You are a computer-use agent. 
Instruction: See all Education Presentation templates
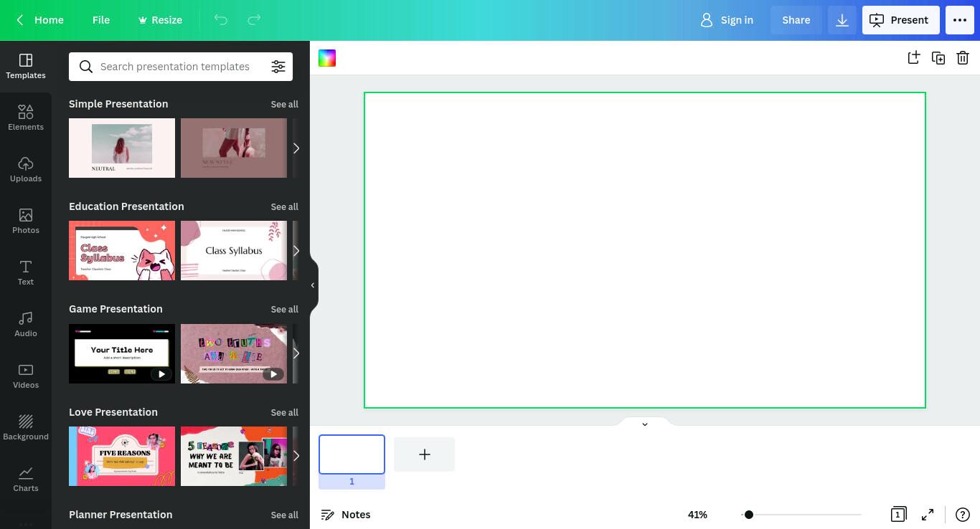[x=285, y=206]
